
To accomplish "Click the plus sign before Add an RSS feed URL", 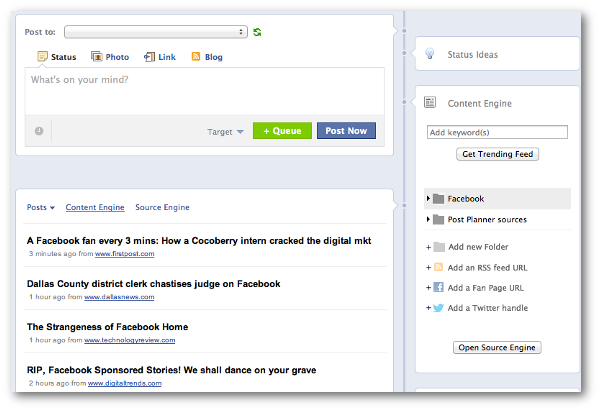I will tap(429, 267).
